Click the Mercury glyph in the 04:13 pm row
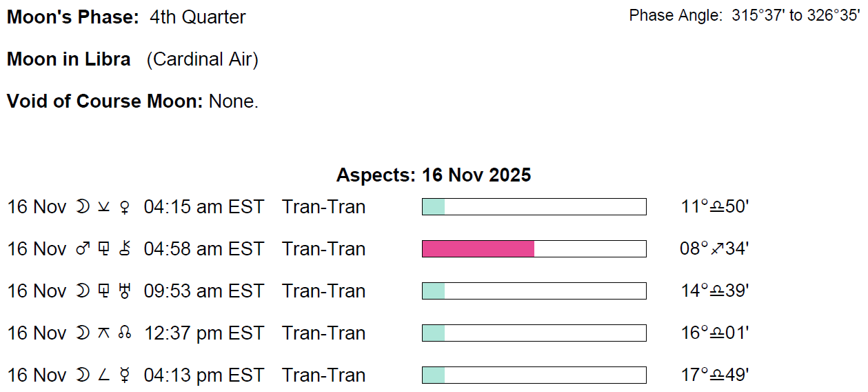 pos(125,375)
